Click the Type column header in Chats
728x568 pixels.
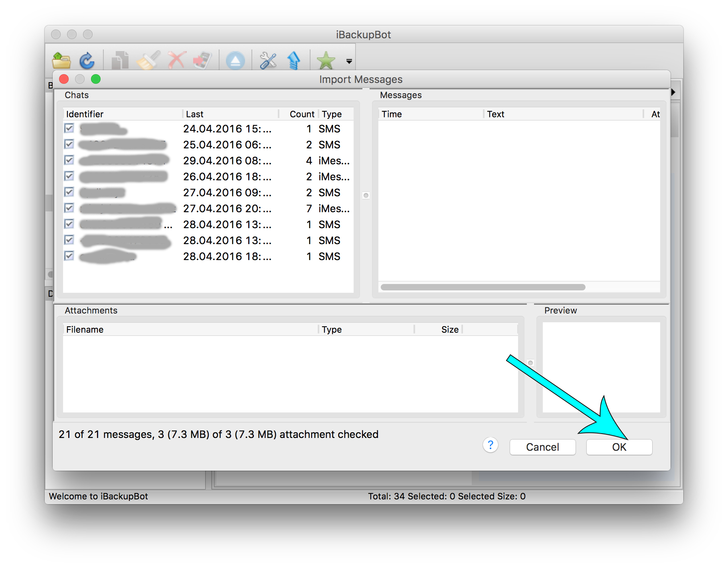coord(336,114)
